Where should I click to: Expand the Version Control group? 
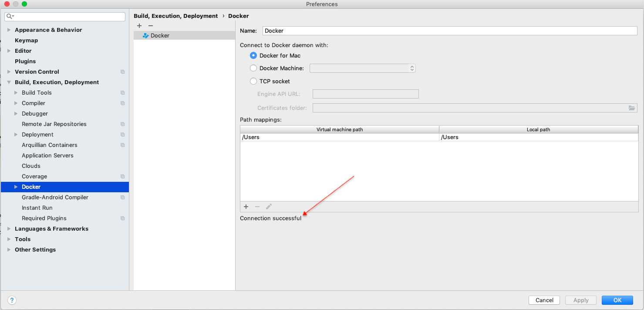(9, 72)
